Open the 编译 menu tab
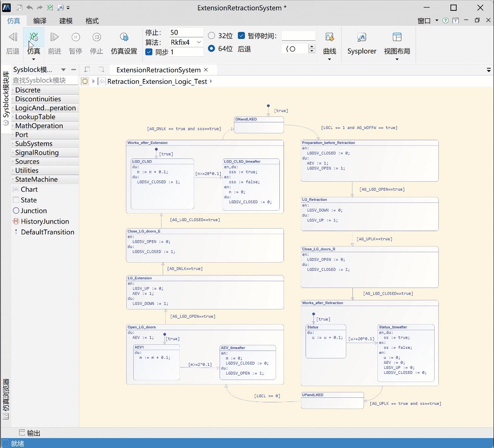This screenshot has height=448, width=494. coord(40,21)
